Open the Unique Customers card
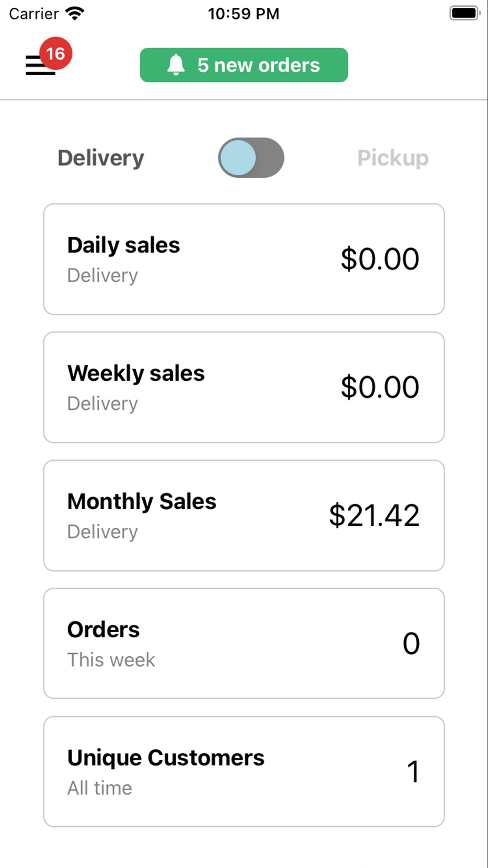 click(244, 771)
